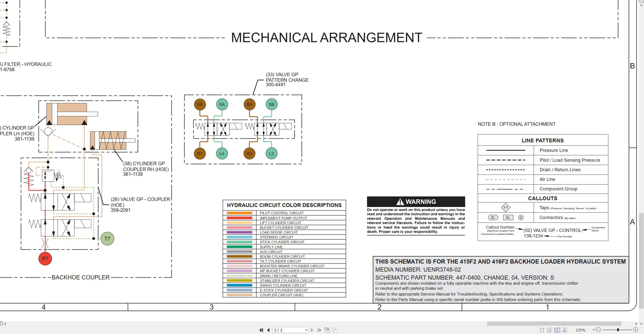Click the Air Line pattern row
This screenshot has height=334, width=644.
(x=543, y=179)
